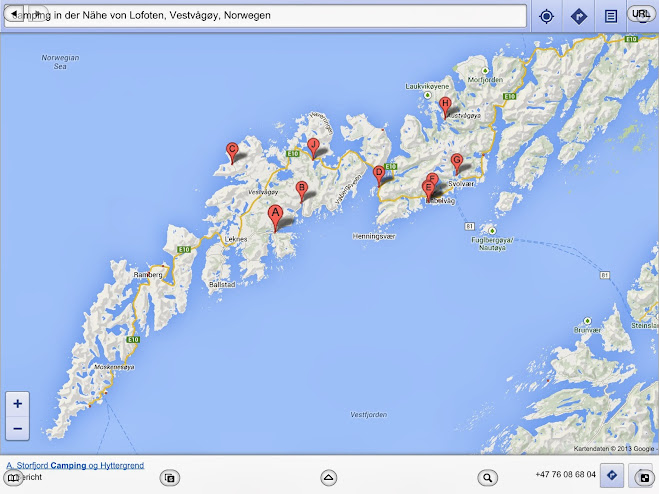The image size is (659, 494).
Task: Click the Morfjorden label
Action: click(485, 79)
